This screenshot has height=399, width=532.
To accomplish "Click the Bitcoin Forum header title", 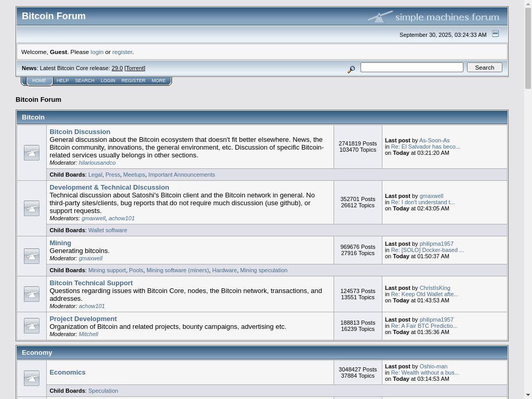I will tap(54, 16).
